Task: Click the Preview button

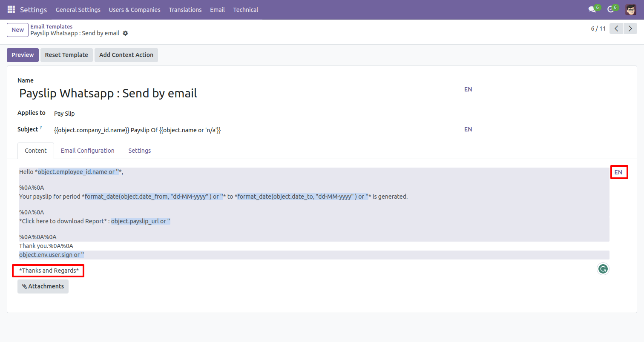Action: pos(23,55)
